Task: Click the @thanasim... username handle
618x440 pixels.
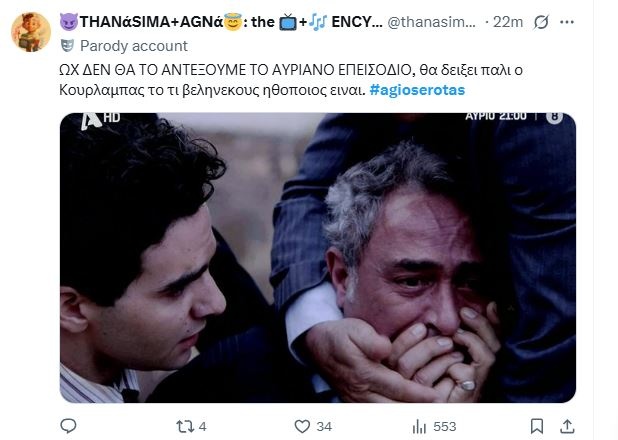Action: pyautogui.click(x=432, y=22)
